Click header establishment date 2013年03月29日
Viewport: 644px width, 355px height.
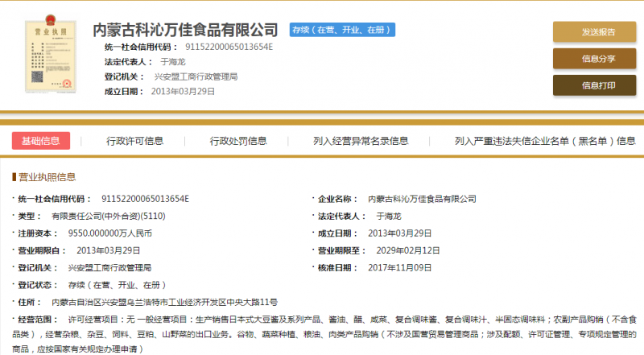(x=183, y=91)
